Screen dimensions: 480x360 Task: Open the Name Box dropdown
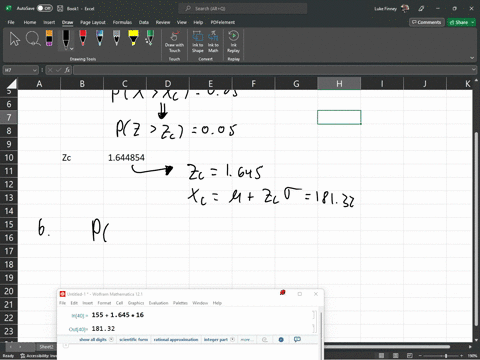pyautogui.click(x=35, y=70)
